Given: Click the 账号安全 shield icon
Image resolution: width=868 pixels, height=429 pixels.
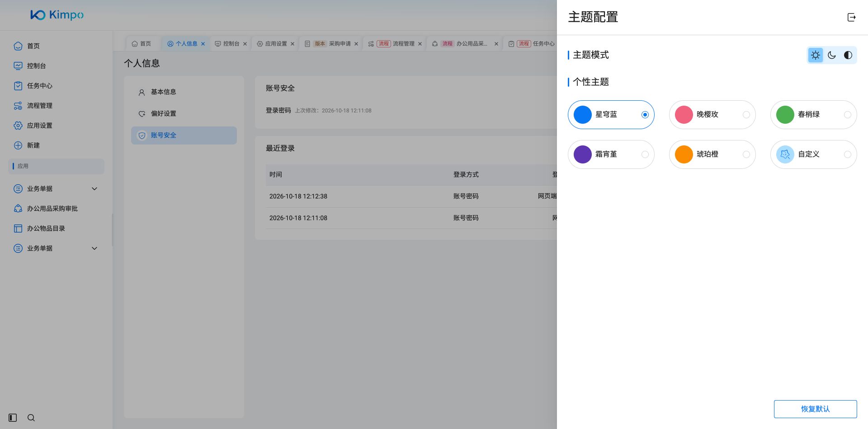Looking at the screenshot, I should point(142,135).
